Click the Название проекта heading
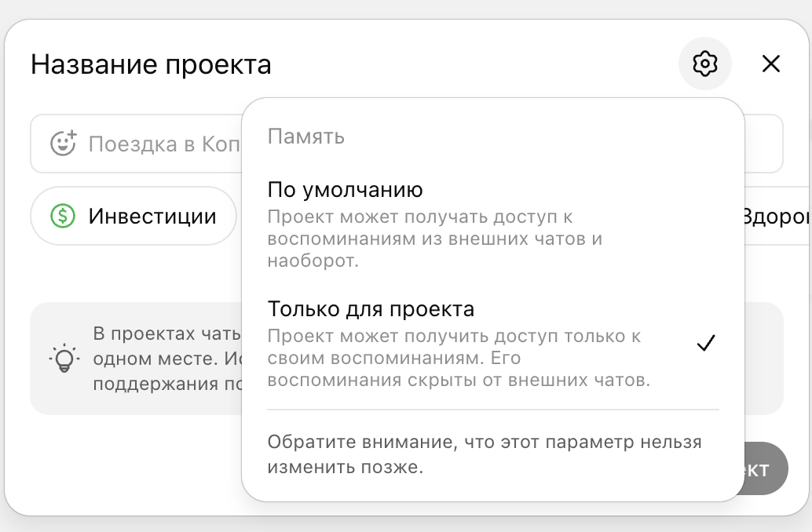This screenshot has height=532, width=812. [x=150, y=64]
